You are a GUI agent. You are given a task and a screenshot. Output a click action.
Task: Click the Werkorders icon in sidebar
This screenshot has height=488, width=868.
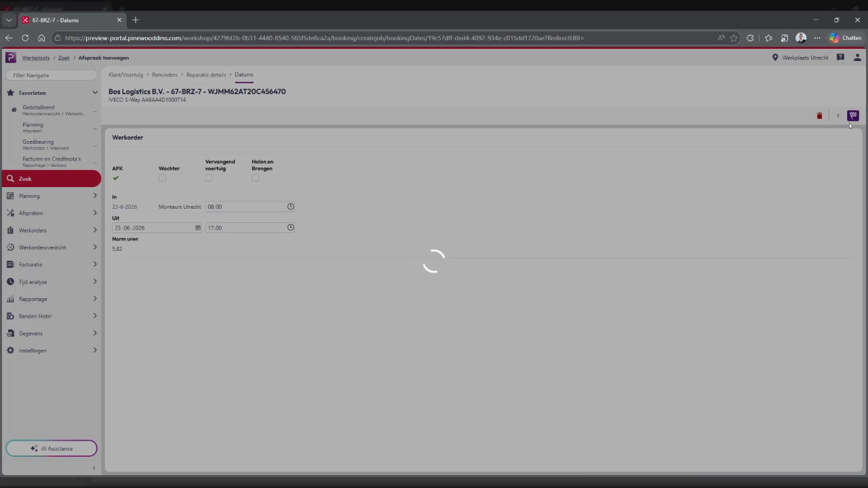[x=10, y=230]
